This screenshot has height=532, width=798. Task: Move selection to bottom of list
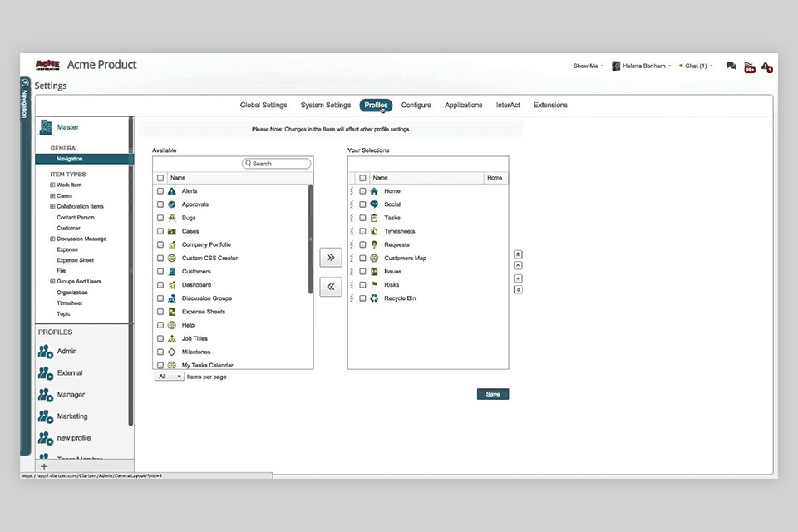click(x=518, y=289)
